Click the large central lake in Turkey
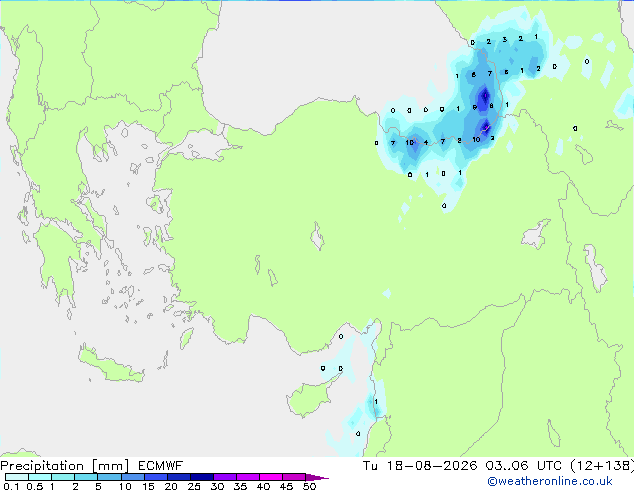This screenshot has width=634, height=490. pos(317,236)
